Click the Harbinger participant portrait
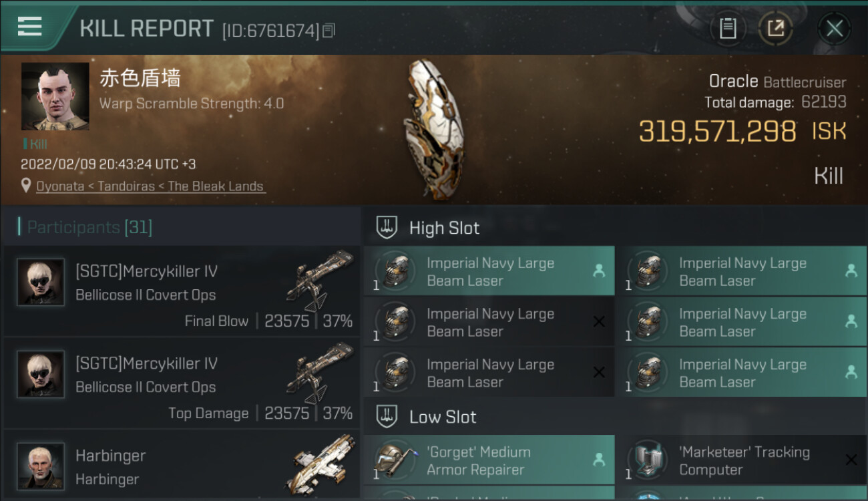 click(x=41, y=466)
